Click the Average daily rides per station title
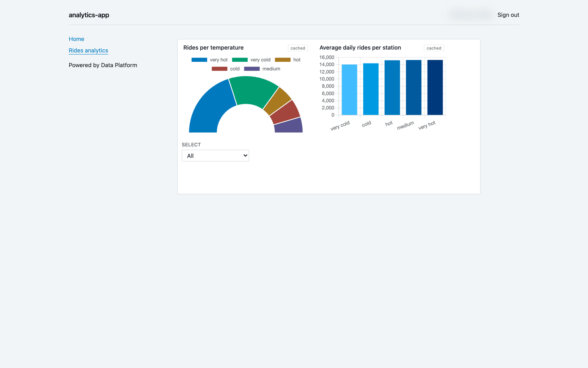The image size is (588, 368). 360,48
